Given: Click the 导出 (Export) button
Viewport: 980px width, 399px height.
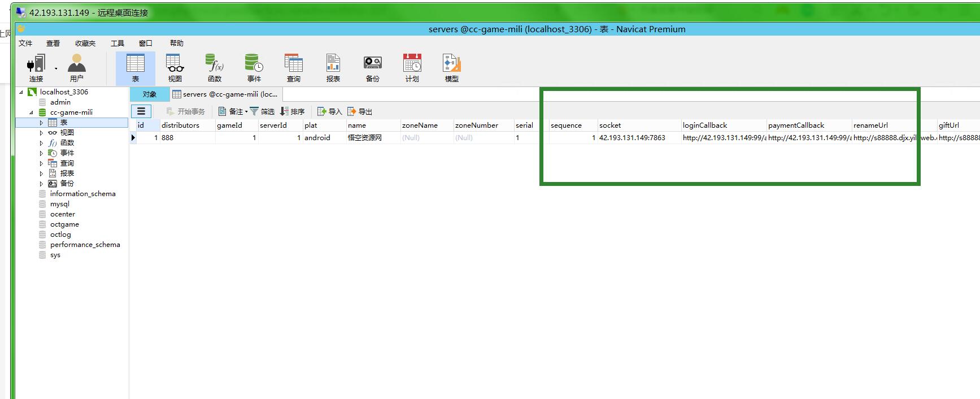Looking at the screenshot, I should (x=360, y=111).
